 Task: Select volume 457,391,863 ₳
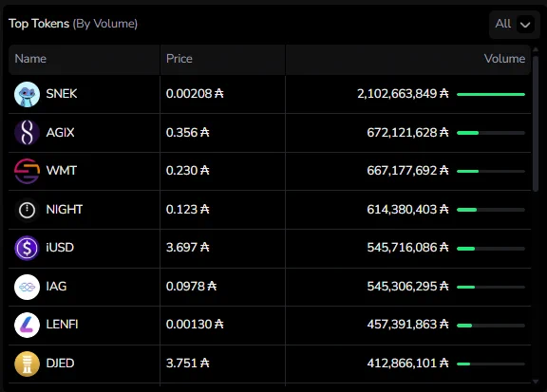407,325
